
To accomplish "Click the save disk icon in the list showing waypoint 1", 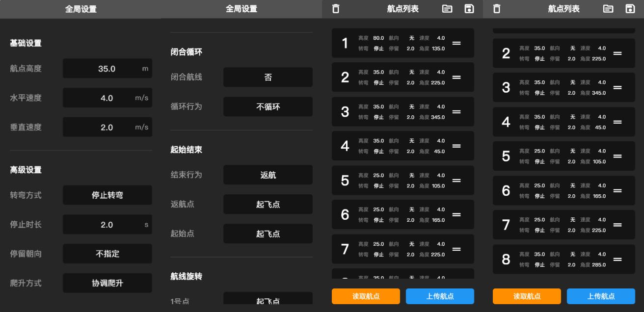I will (469, 9).
